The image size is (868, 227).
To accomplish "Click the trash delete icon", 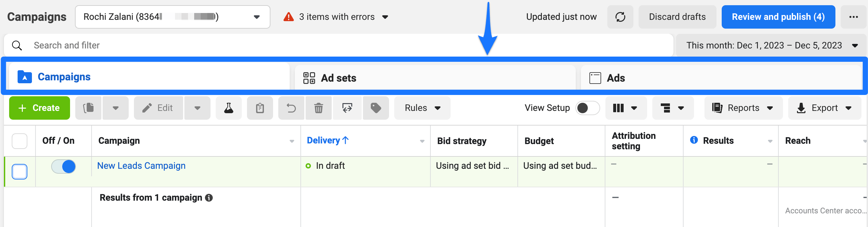I will click(318, 108).
